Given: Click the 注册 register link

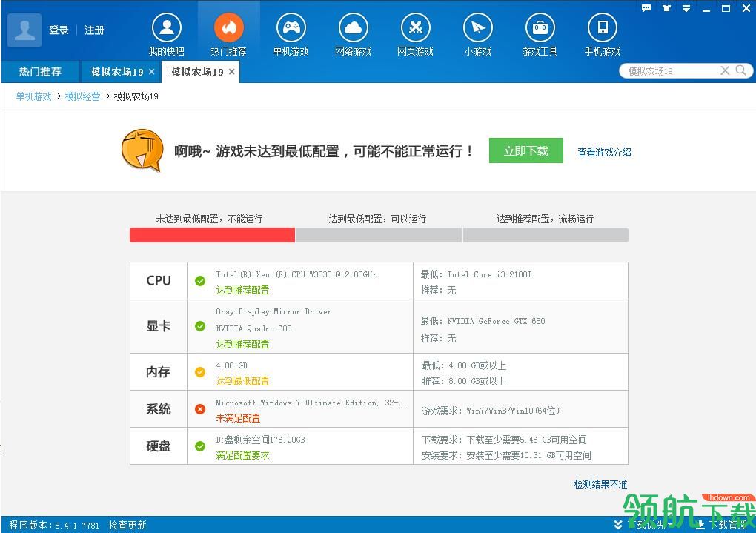Looking at the screenshot, I should tap(94, 30).
